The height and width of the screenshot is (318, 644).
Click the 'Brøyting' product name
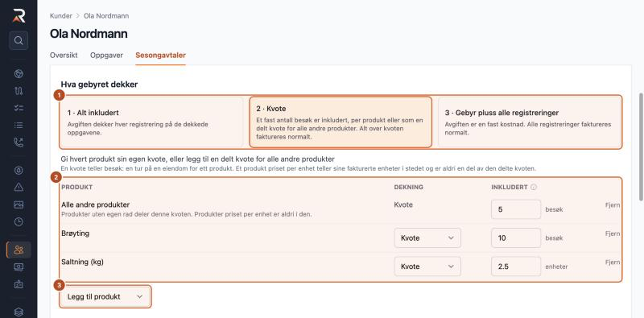(x=75, y=233)
